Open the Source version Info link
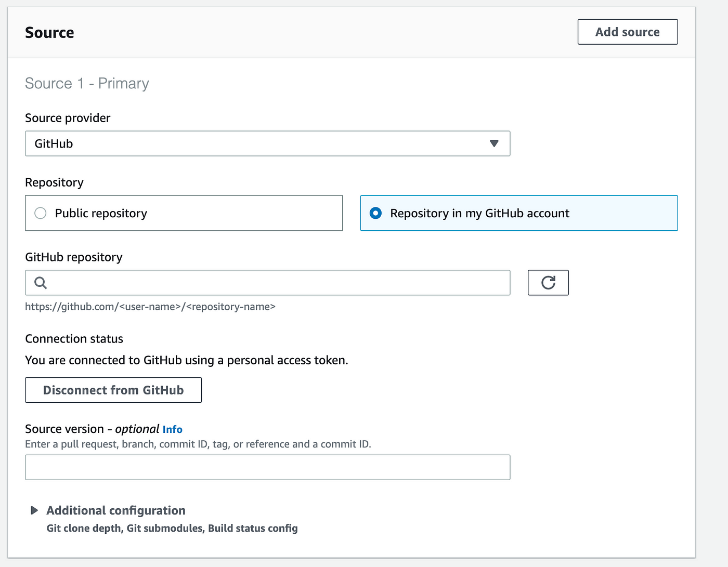 [x=172, y=429]
